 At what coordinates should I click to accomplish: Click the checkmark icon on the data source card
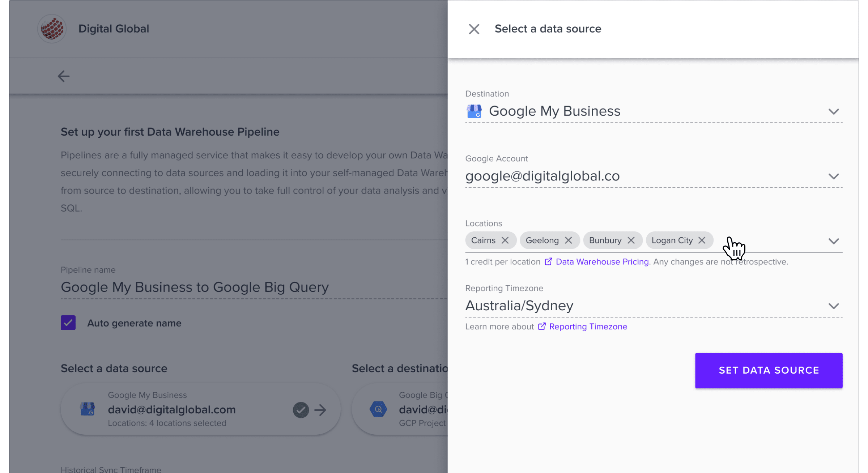click(301, 410)
